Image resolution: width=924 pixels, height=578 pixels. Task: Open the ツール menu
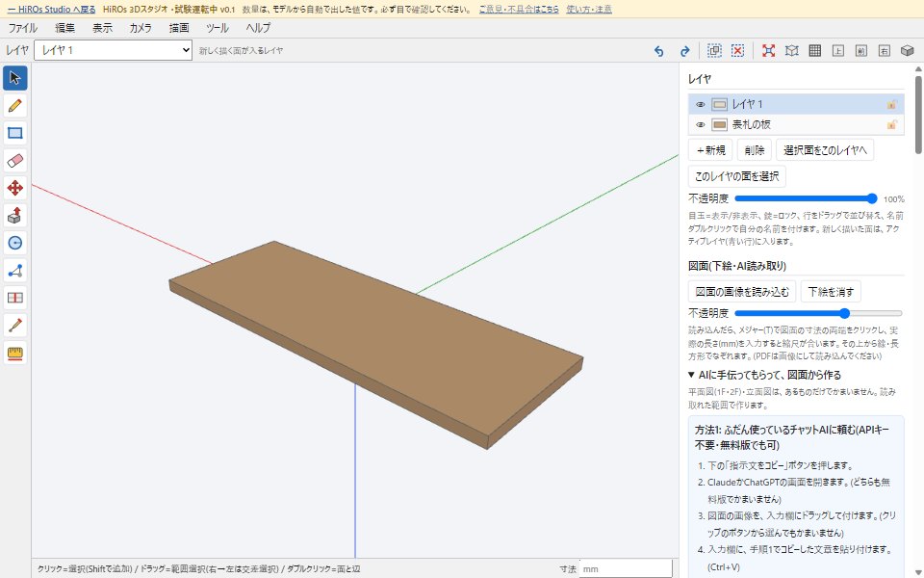(x=218, y=28)
